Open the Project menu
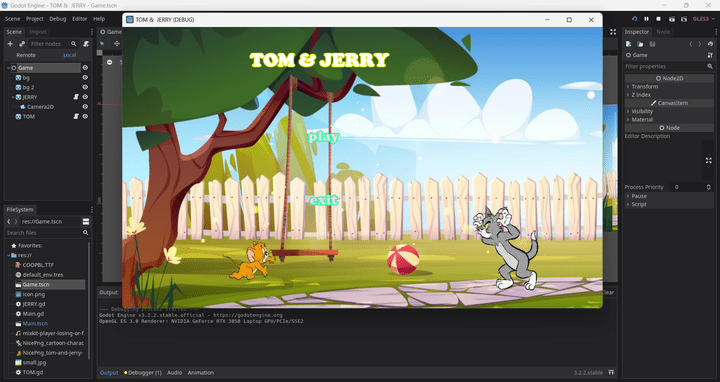This screenshot has height=382, width=720. (34, 19)
